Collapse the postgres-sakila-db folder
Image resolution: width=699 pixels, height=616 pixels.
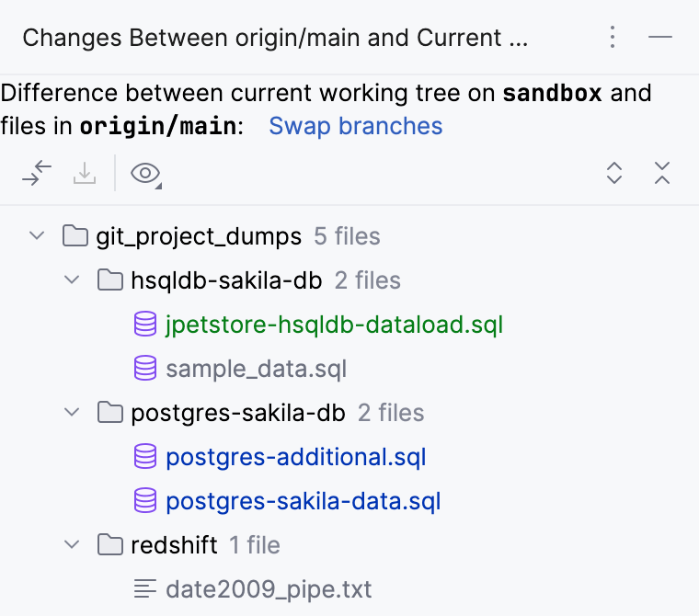tap(72, 413)
